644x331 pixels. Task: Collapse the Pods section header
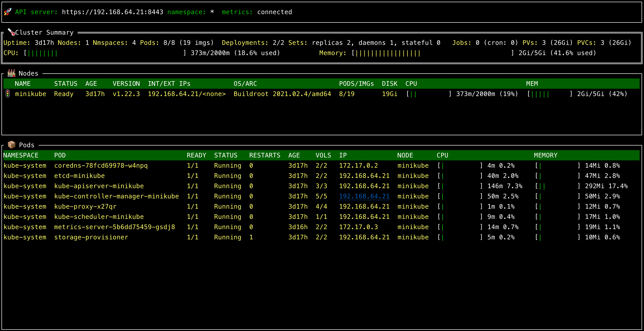click(26, 145)
